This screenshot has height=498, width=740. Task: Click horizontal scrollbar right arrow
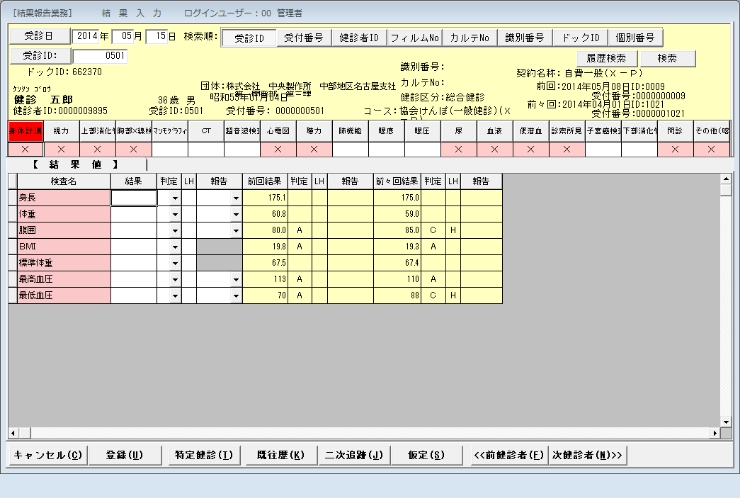tap(715, 433)
